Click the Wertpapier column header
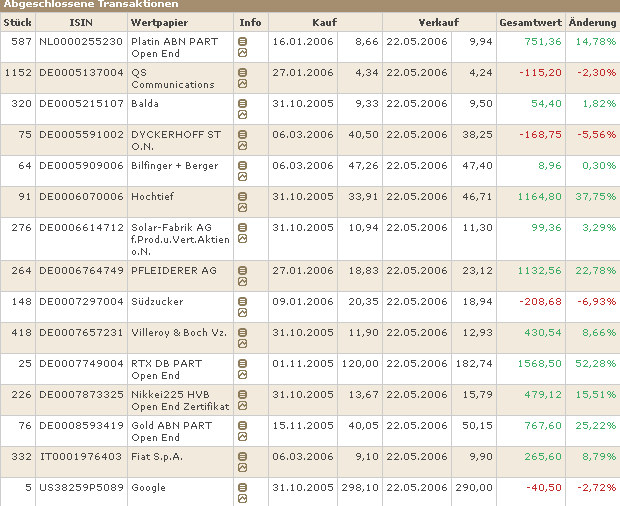The height and width of the screenshot is (506, 620). pyautogui.click(x=159, y=23)
